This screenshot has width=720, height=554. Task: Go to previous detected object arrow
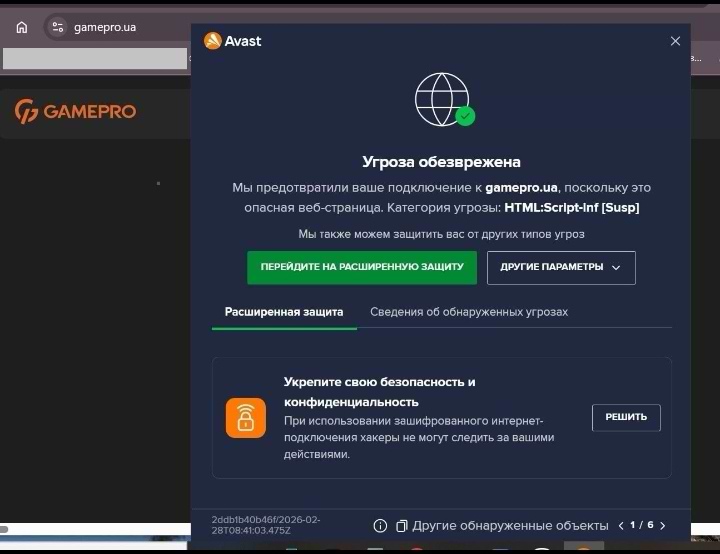(620, 526)
